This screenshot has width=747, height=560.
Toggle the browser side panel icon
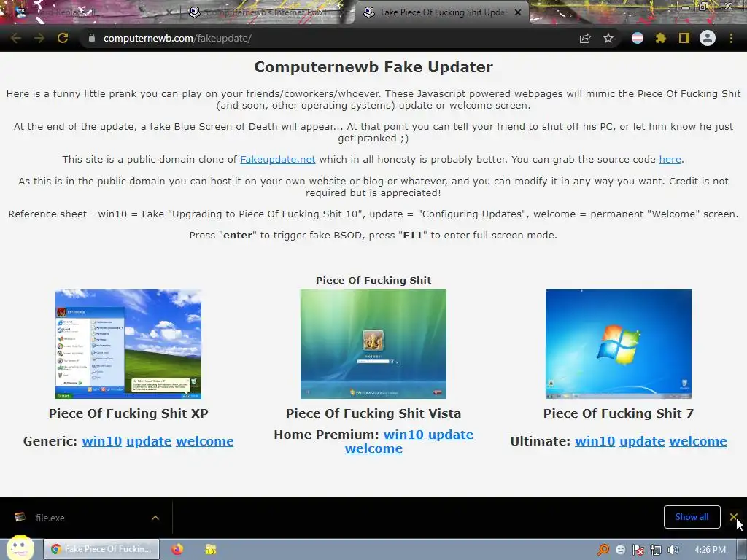point(684,38)
